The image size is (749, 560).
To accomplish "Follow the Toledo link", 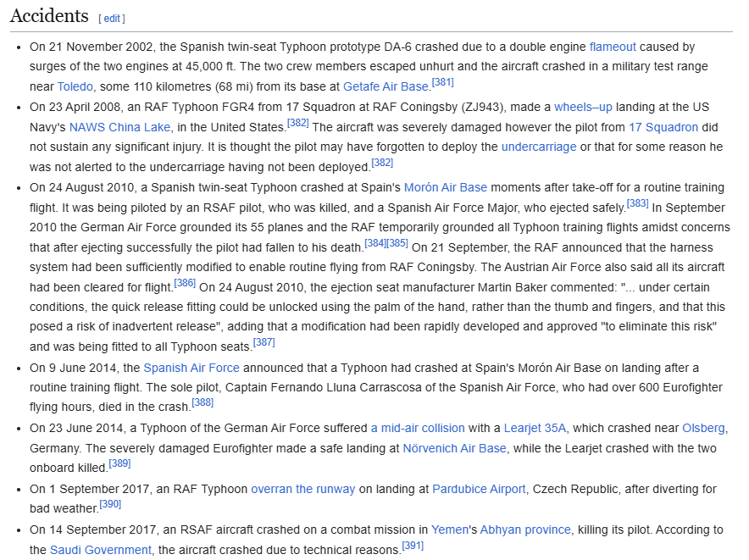I will [x=75, y=86].
